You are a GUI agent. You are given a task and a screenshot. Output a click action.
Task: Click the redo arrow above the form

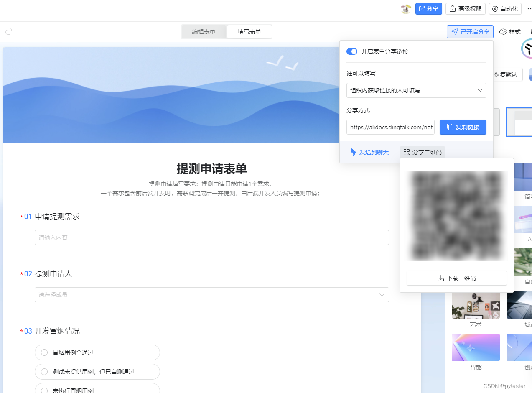[9, 31]
